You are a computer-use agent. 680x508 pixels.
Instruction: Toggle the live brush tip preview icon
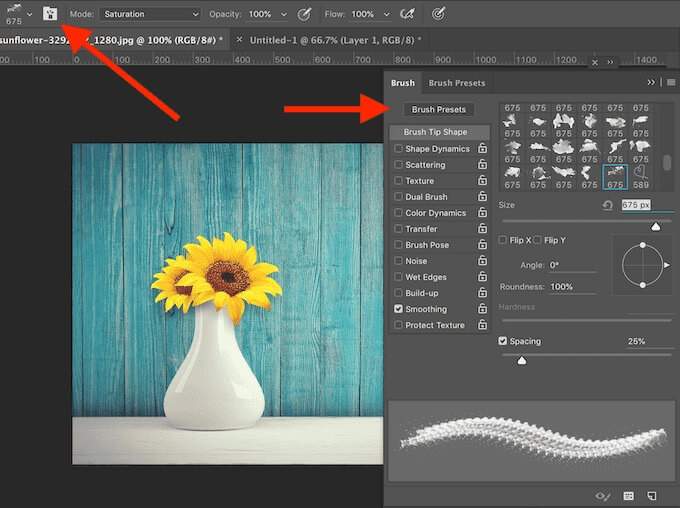(x=602, y=495)
